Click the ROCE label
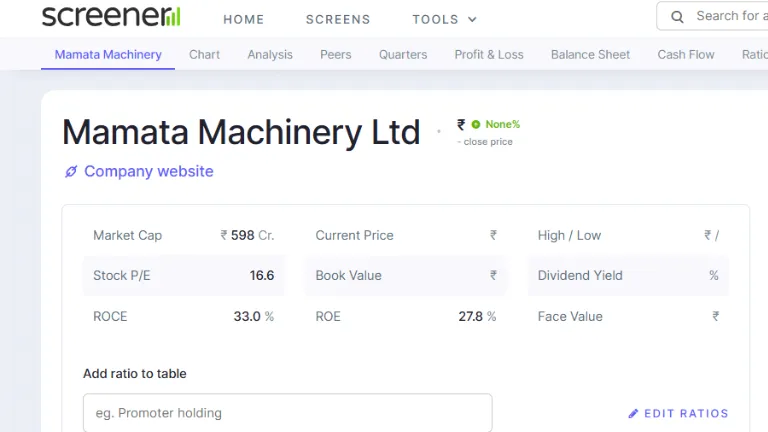The width and height of the screenshot is (768, 432). point(110,316)
